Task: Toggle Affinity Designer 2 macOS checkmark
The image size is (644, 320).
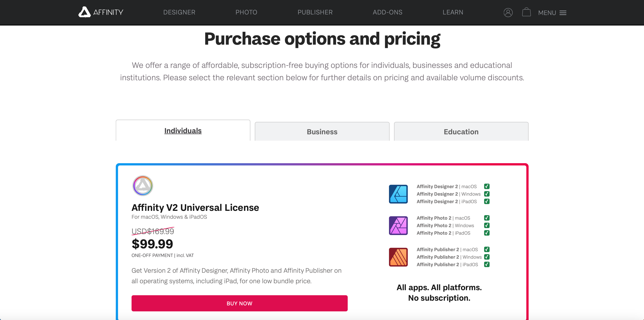Action: [487, 186]
